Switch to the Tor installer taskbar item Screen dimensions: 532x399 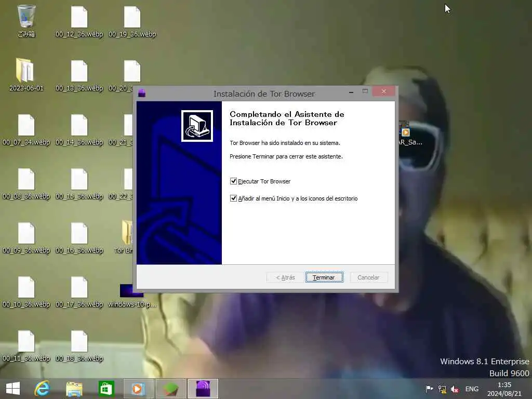[203, 389]
